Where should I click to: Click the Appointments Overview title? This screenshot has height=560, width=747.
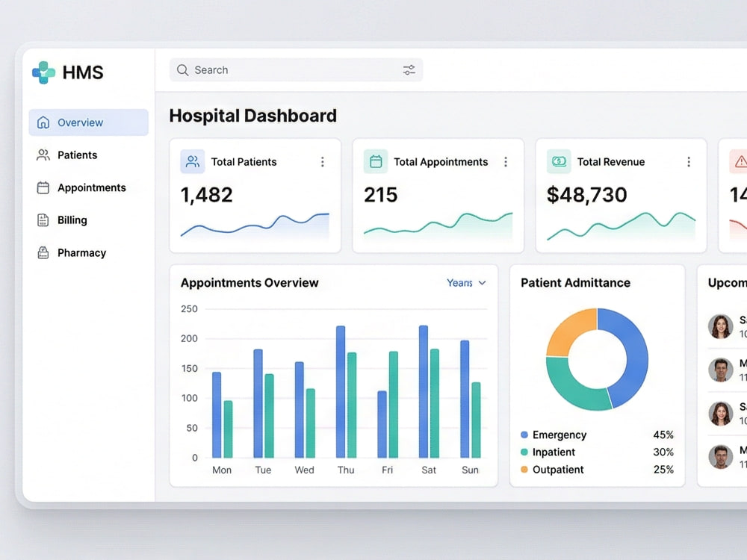click(x=249, y=283)
